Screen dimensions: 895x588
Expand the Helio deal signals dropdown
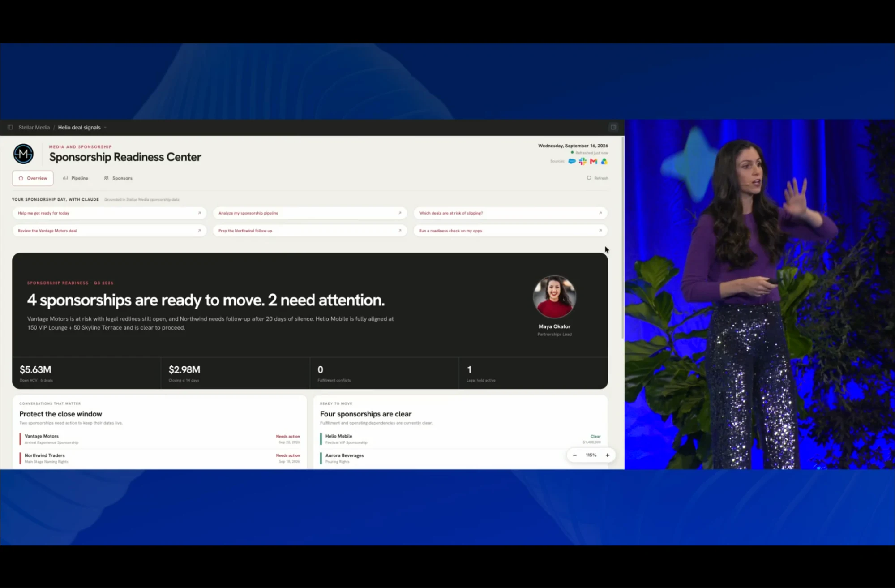(x=105, y=128)
